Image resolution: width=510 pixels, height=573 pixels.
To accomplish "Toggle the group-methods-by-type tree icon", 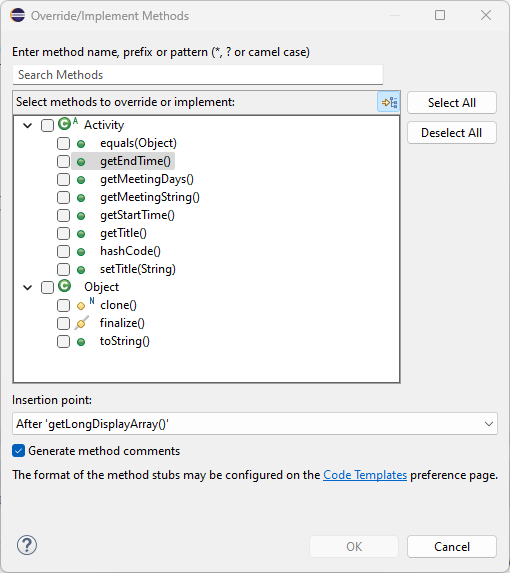I will click(x=389, y=102).
